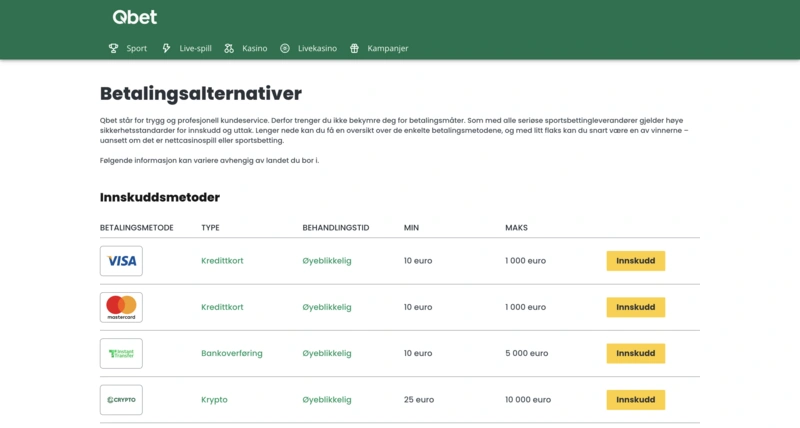Click Innskudd button in the Bankoverføring row

636,353
